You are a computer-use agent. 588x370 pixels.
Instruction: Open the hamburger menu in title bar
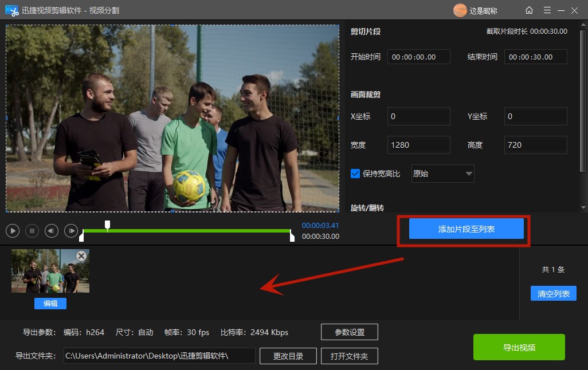(547, 10)
